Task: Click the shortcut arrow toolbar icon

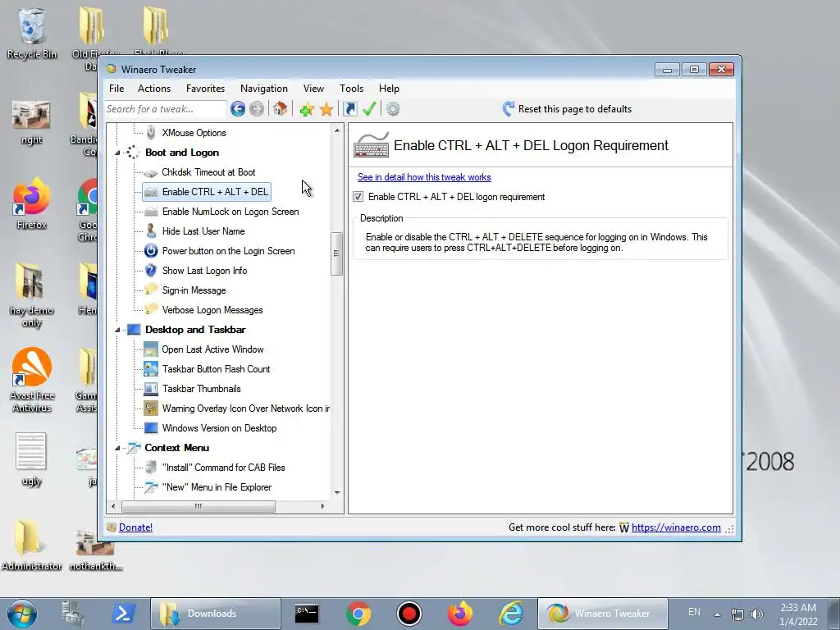Action: click(x=349, y=109)
